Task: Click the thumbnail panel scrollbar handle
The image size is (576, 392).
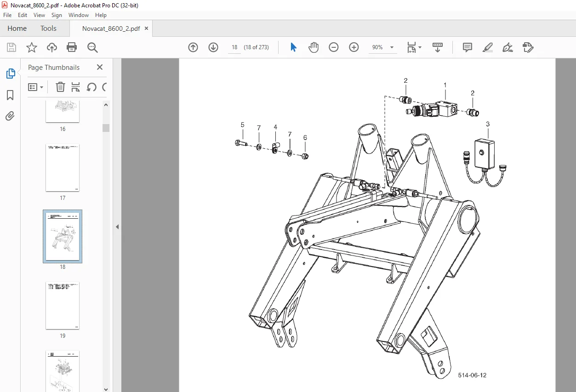Action: click(x=106, y=128)
